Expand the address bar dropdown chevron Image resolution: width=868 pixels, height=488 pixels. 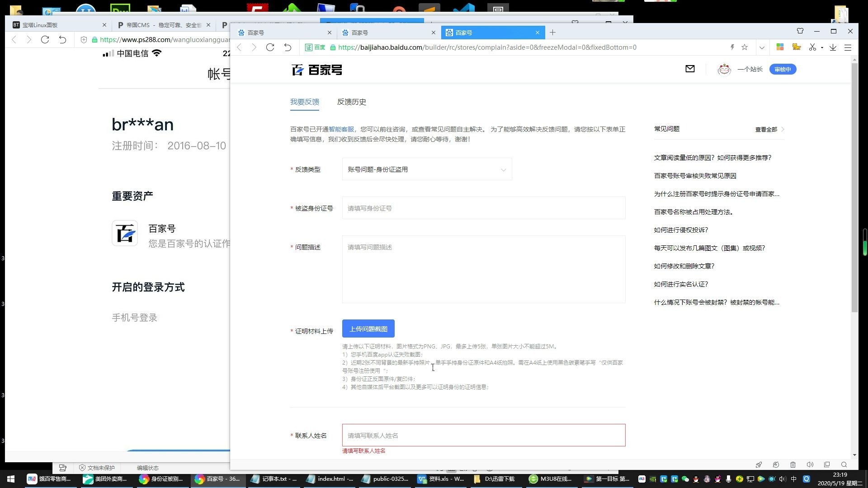click(x=762, y=47)
